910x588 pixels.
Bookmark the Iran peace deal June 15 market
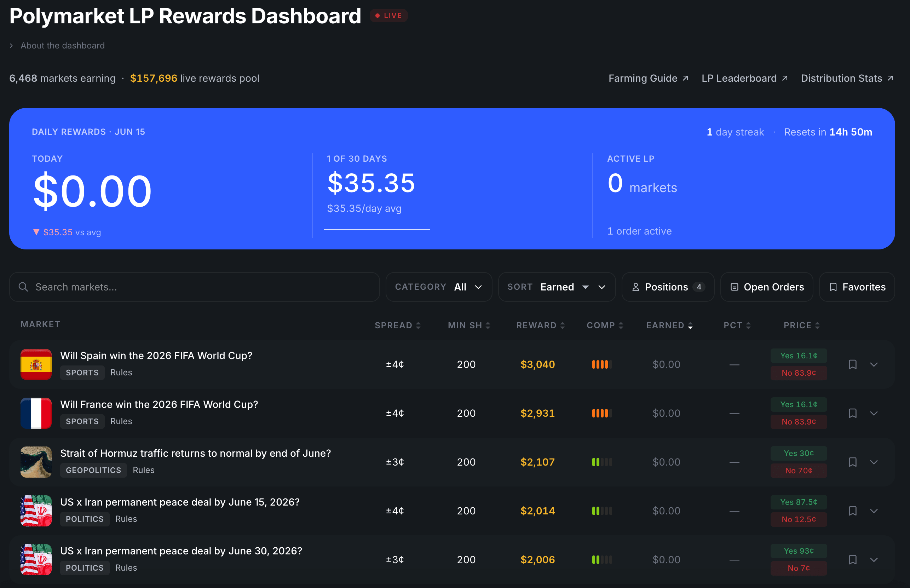pos(852,511)
